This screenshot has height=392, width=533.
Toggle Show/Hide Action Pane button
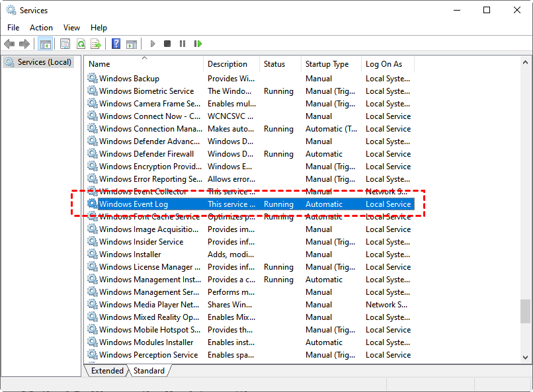(x=132, y=44)
